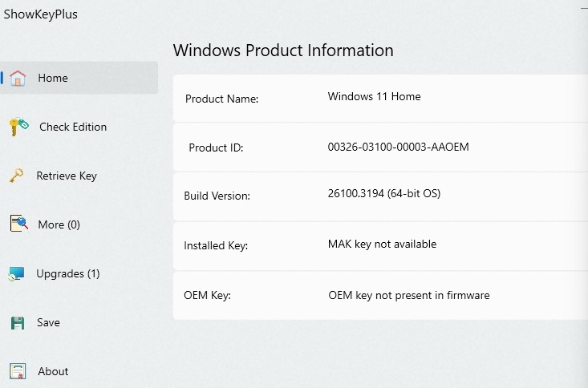Click the Installed Key: label
The height and width of the screenshot is (388, 588).
pos(216,245)
